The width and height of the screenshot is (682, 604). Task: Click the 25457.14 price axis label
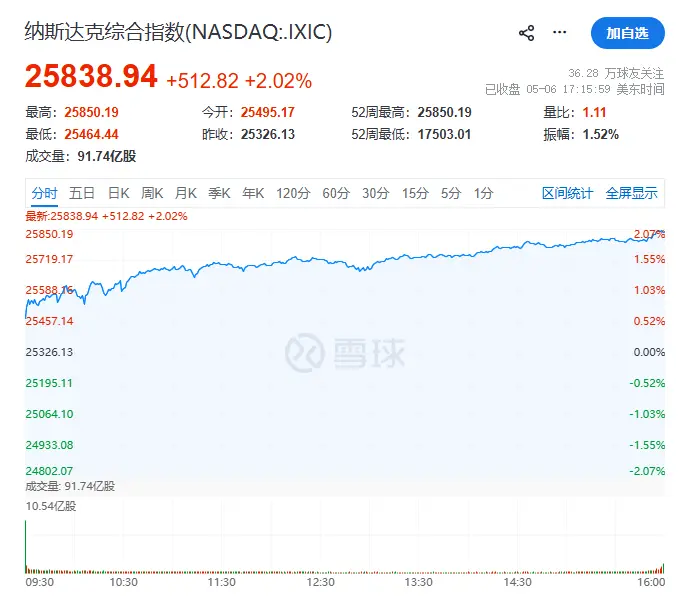pos(49,321)
